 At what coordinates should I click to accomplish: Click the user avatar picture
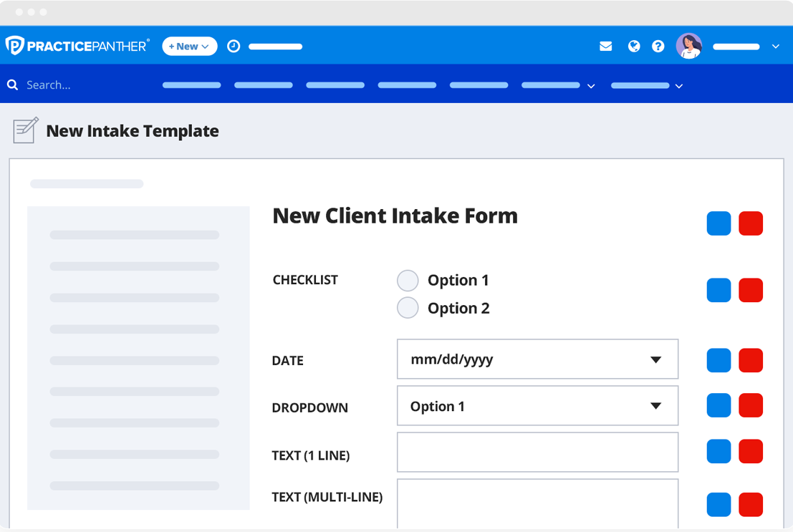pos(689,47)
